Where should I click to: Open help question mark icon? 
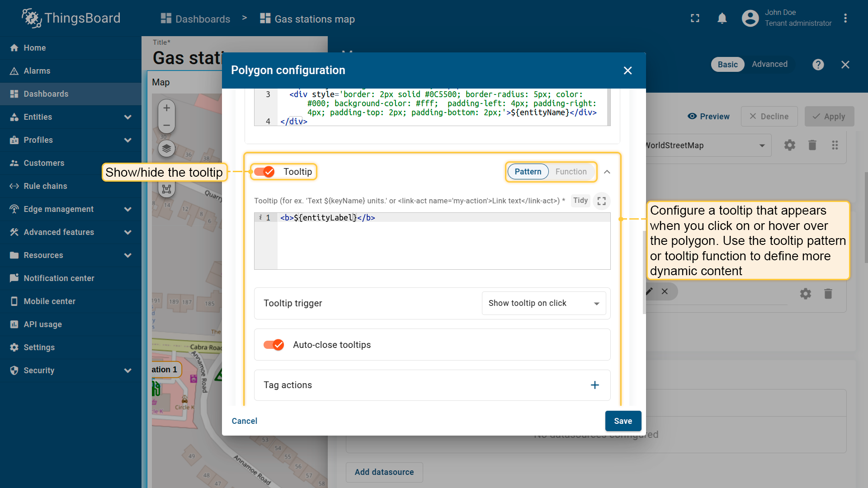[818, 65]
